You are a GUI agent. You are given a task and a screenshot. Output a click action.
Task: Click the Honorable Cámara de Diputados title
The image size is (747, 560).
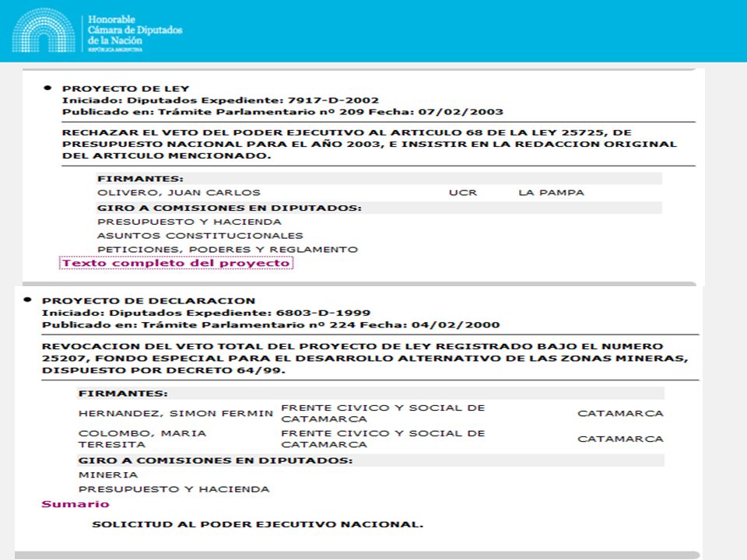tap(135, 33)
